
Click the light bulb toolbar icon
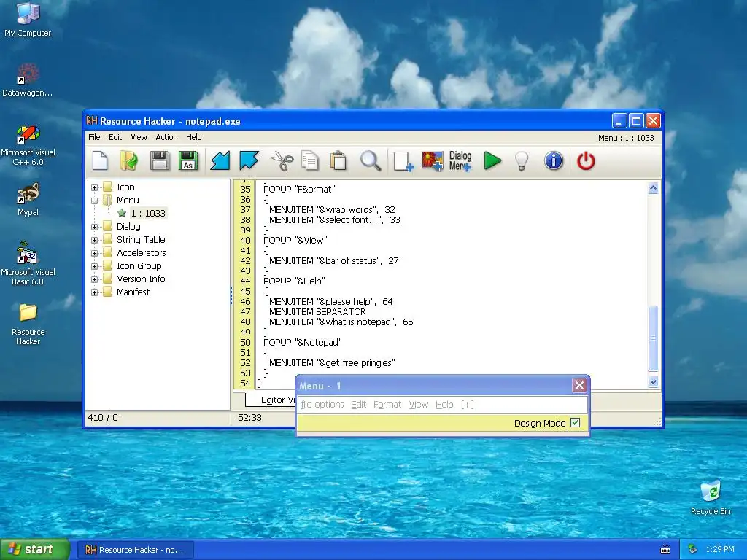(522, 161)
